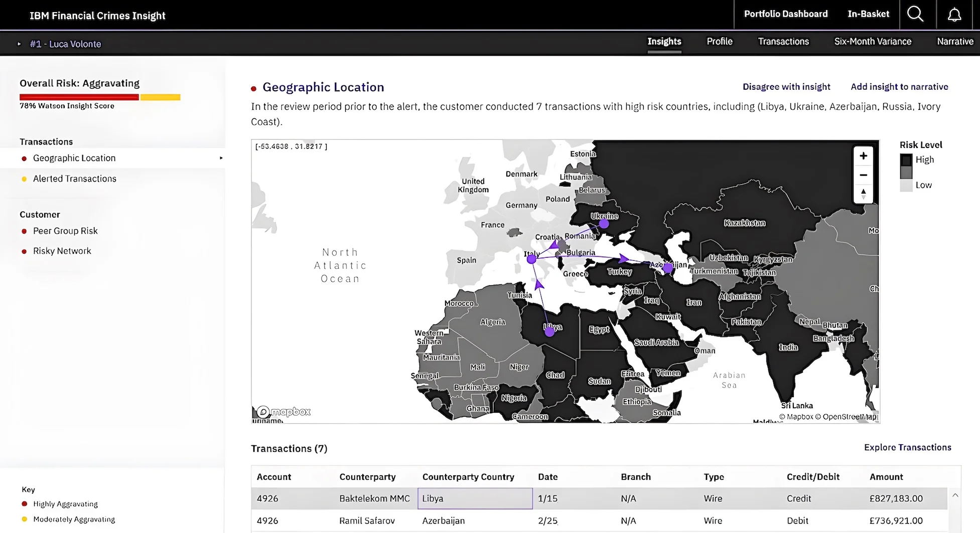Click the Branch column header
980x533 pixels.
(x=635, y=477)
